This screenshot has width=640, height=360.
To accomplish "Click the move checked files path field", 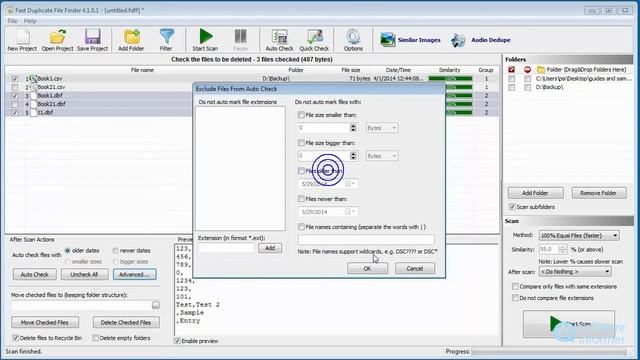I will [x=82, y=305].
